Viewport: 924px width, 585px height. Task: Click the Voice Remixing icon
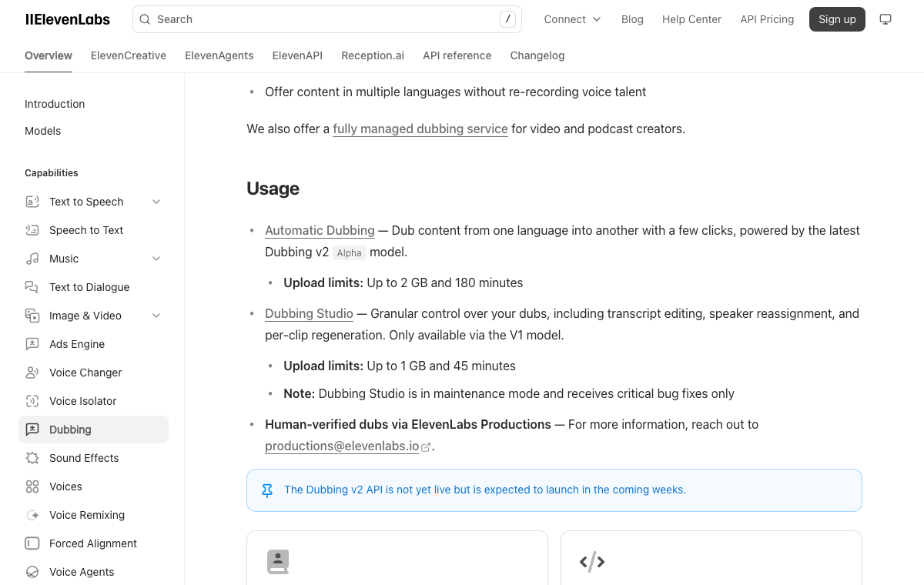click(32, 515)
